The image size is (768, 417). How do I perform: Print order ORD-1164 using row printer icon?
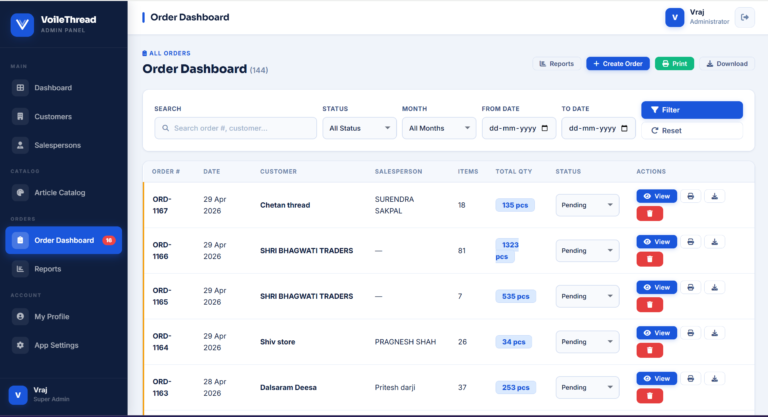pos(690,333)
